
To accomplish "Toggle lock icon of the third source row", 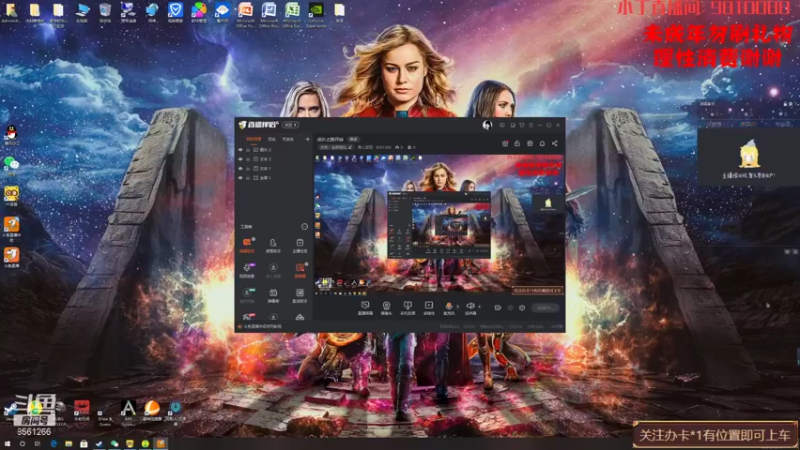I will [248, 168].
